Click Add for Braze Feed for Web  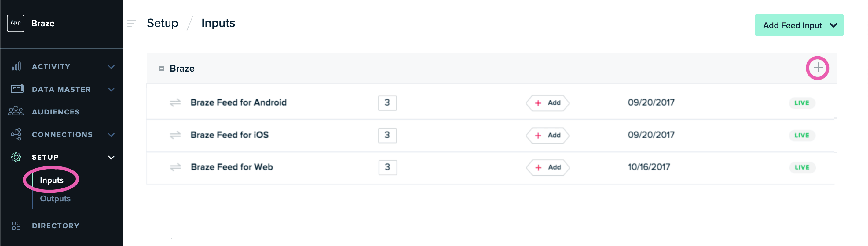[548, 167]
